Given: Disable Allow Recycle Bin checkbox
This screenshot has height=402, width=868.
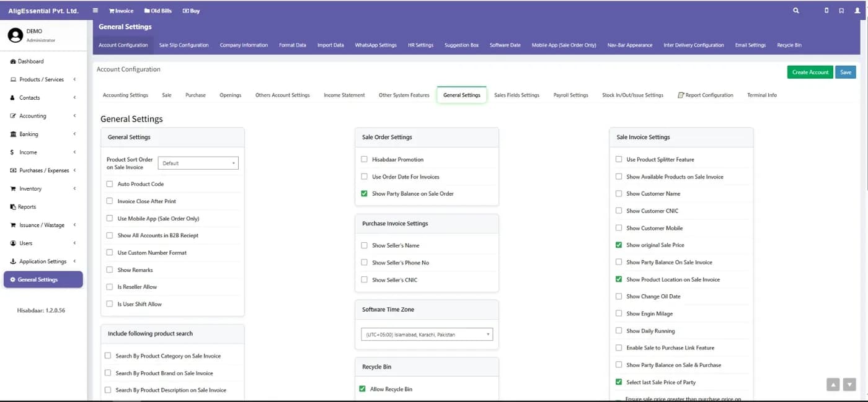Looking at the screenshot, I should (x=363, y=389).
